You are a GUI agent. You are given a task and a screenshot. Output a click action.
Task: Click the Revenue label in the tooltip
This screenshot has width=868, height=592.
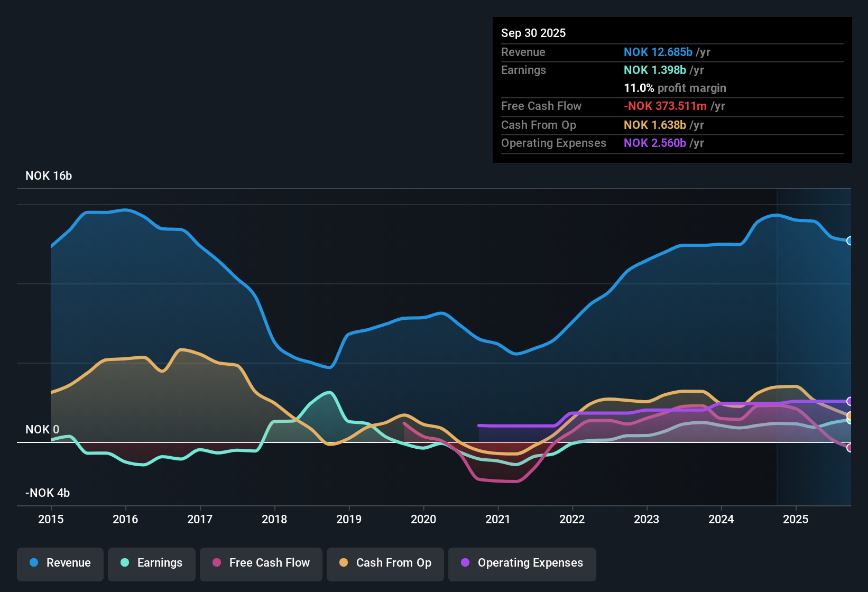tap(523, 52)
